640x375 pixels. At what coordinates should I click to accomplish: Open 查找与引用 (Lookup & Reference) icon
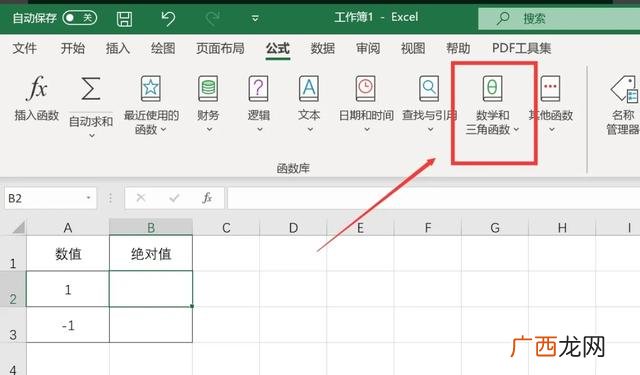(x=429, y=88)
